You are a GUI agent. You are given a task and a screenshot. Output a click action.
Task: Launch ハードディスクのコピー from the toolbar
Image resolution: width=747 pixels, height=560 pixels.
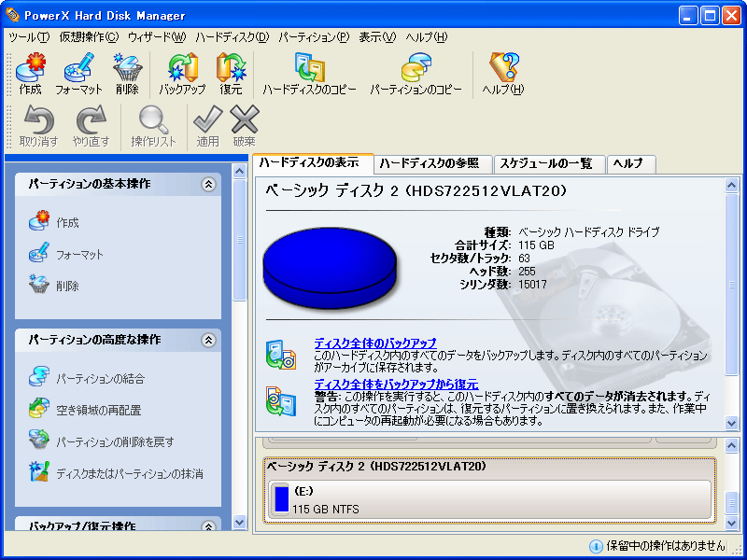(x=310, y=74)
